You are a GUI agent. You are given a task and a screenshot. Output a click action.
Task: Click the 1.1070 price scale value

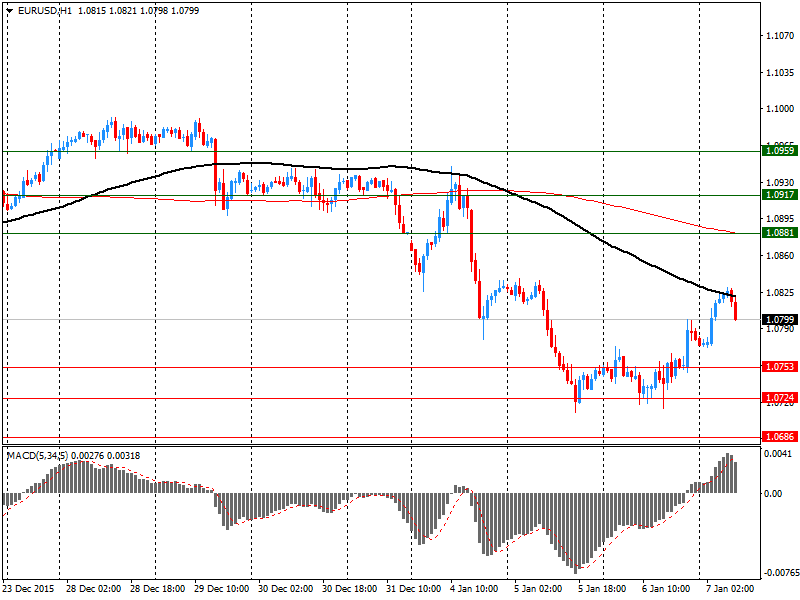[x=780, y=36]
